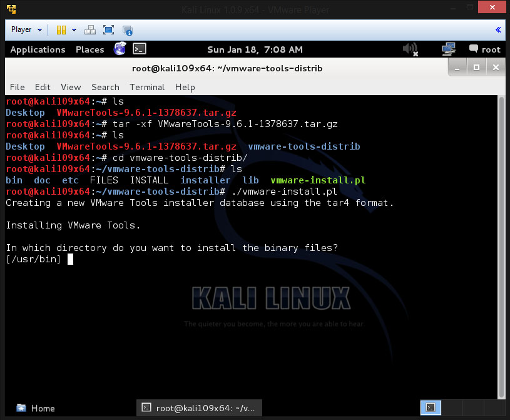Click Send Ctrl+Alt+Del icon

pyautogui.click(x=90, y=30)
